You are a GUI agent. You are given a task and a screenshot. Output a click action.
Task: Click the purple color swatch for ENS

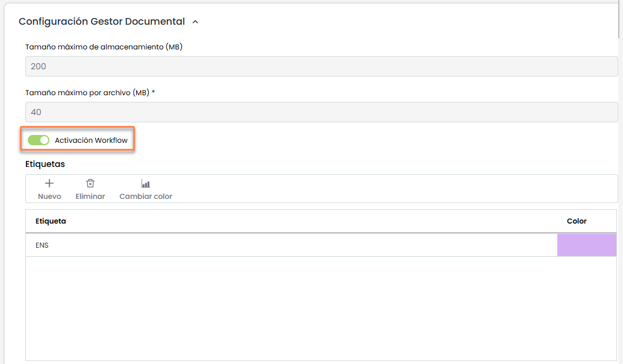pos(586,245)
